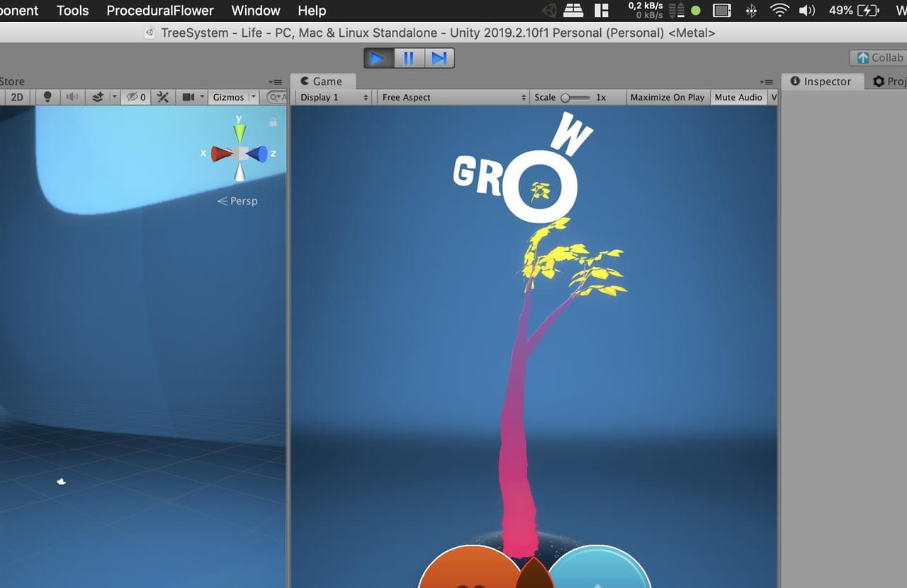Viewport: 907px width, 588px height.
Task: Switch to the Inspector tab
Action: [822, 81]
